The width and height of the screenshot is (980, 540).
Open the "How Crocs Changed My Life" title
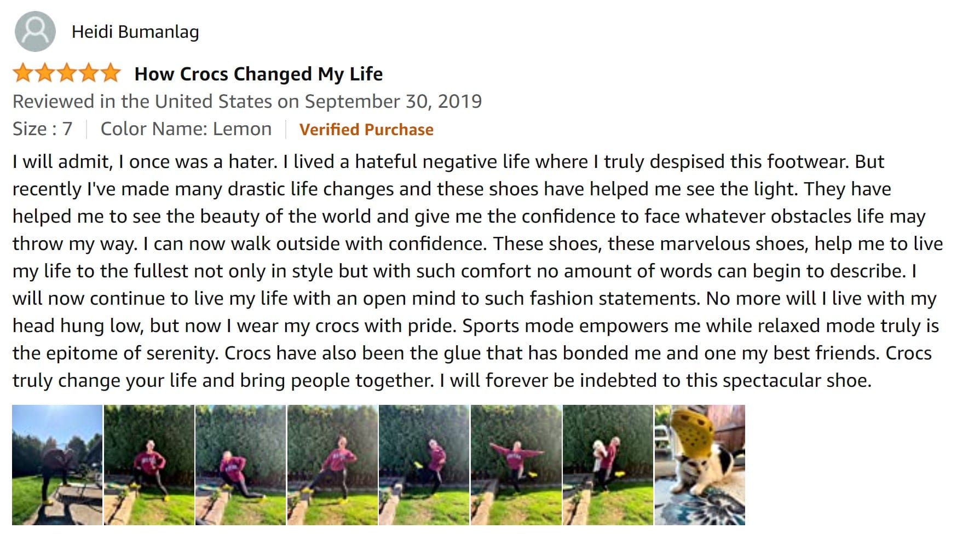(258, 73)
